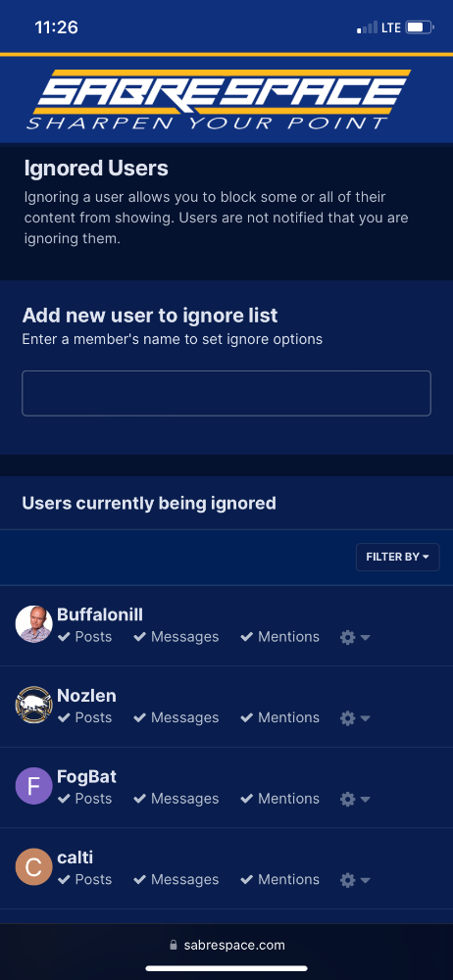Focus the add member name input field
Viewport: 453px width, 980px height.
point(226,393)
